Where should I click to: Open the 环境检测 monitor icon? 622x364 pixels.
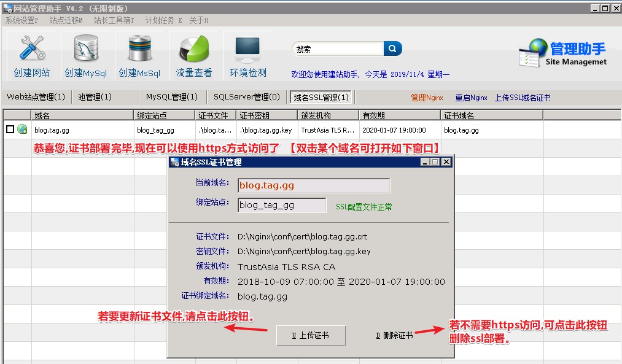click(247, 49)
